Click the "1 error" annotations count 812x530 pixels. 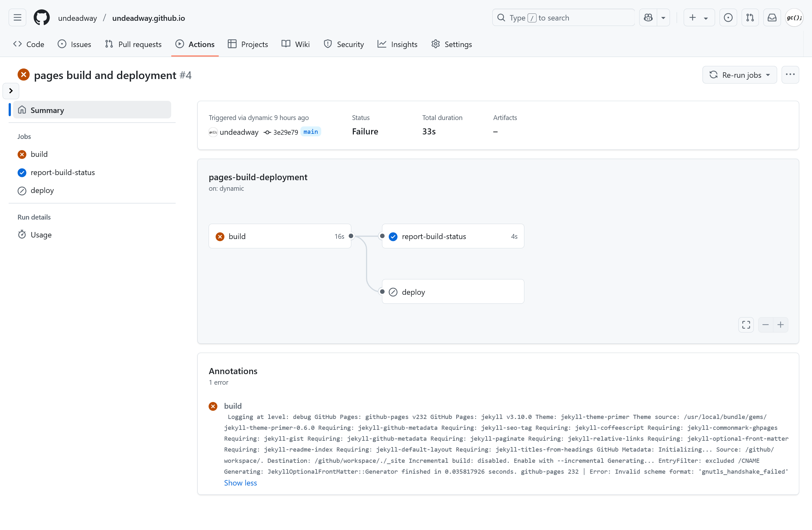tap(219, 382)
